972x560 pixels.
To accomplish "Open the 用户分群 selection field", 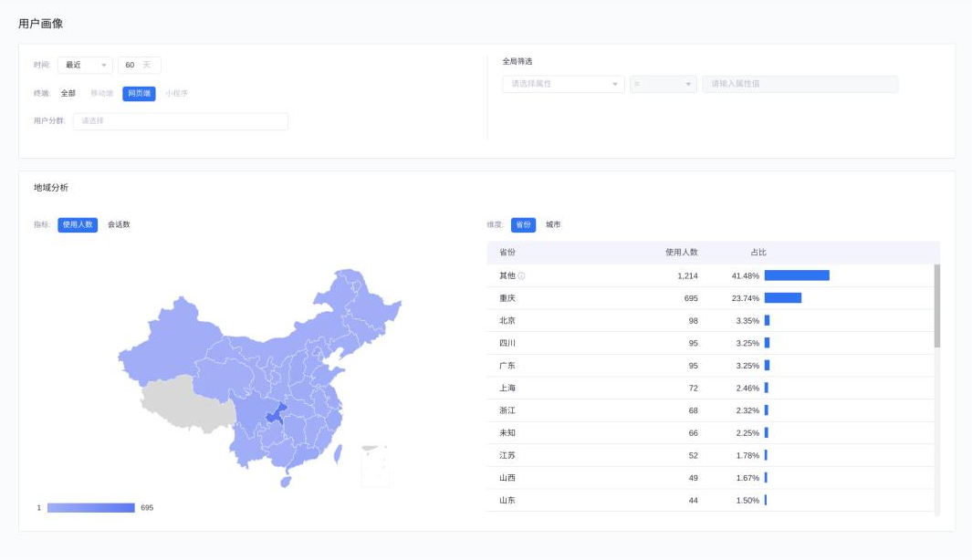I will (x=181, y=121).
